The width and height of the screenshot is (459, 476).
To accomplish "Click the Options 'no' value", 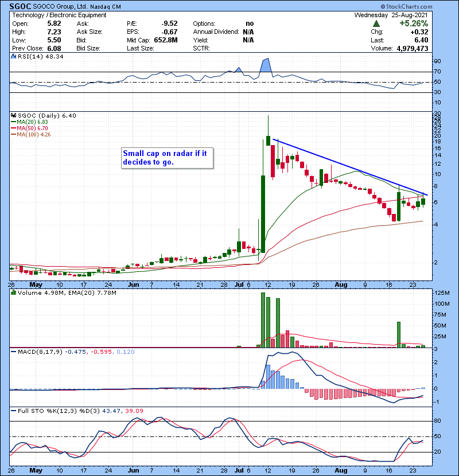I will [x=250, y=24].
